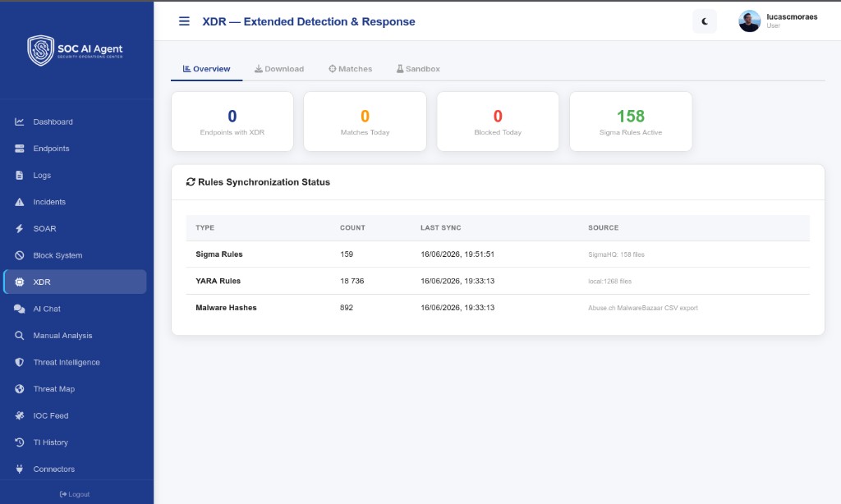This screenshot has width=841, height=504.
Task: Click the Sandbox tab flask icon
Action: [400, 69]
